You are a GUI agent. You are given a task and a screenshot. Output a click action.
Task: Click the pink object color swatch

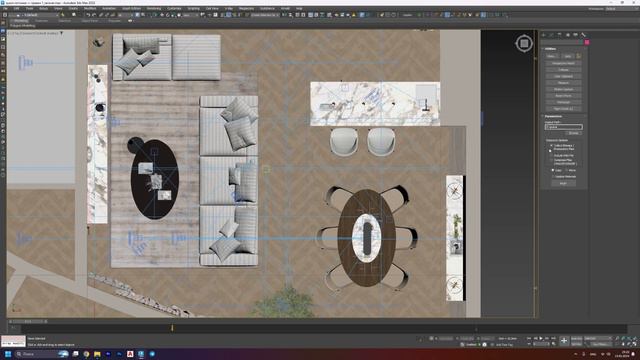(587, 42)
